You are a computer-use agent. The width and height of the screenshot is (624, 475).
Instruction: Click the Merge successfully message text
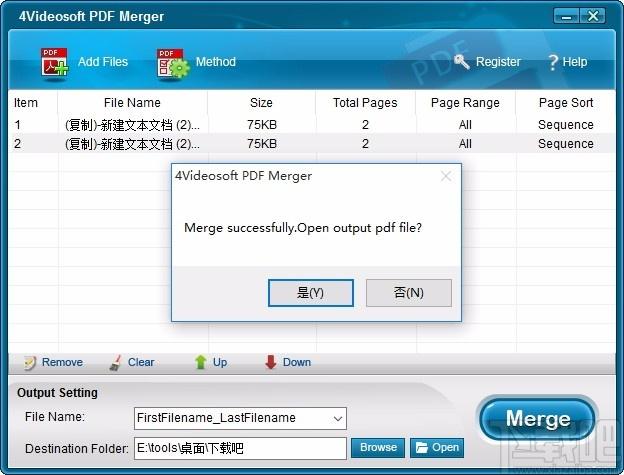(x=303, y=228)
